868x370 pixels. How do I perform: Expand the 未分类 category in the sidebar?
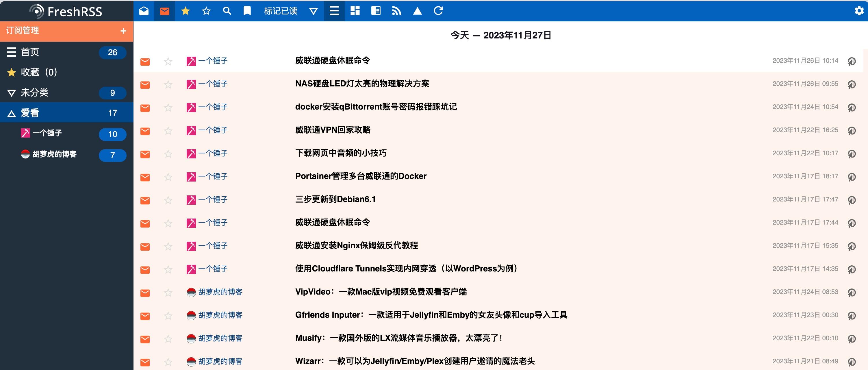(11, 93)
